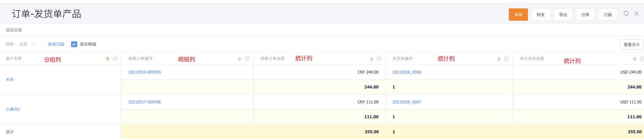Click the 订阅 button

pos(608,15)
